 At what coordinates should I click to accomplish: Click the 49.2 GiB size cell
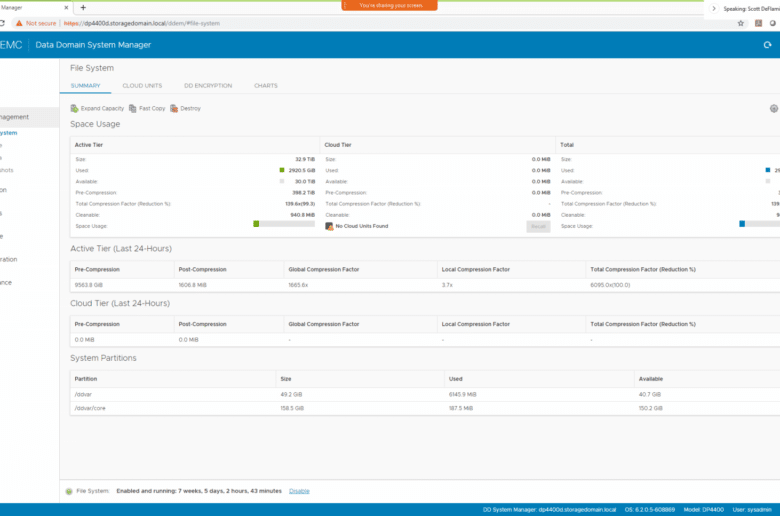pos(292,395)
